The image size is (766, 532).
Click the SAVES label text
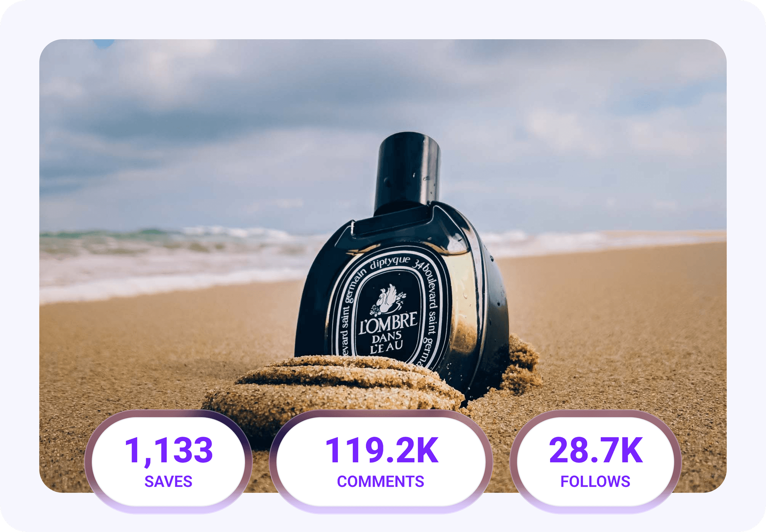(168, 481)
